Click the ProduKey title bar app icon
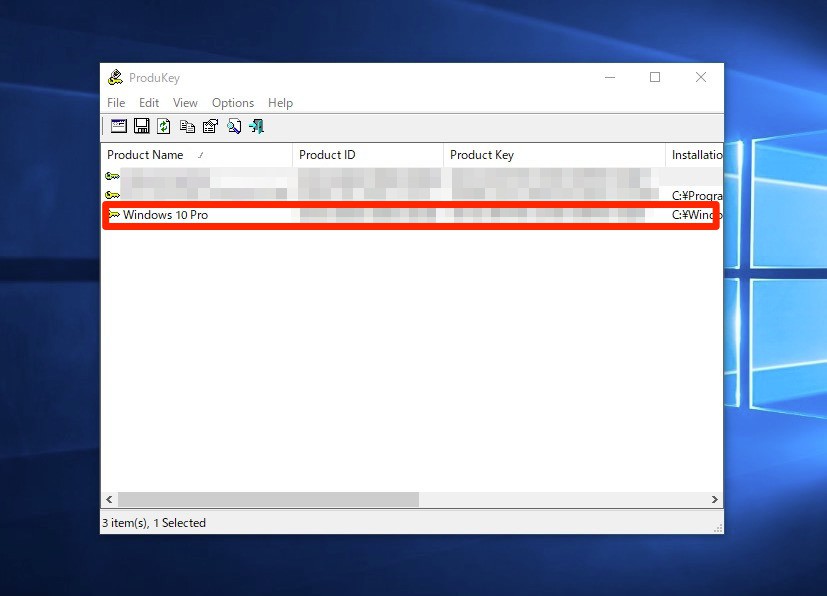This screenshot has width=827, height=596. [x=115, y=78]
